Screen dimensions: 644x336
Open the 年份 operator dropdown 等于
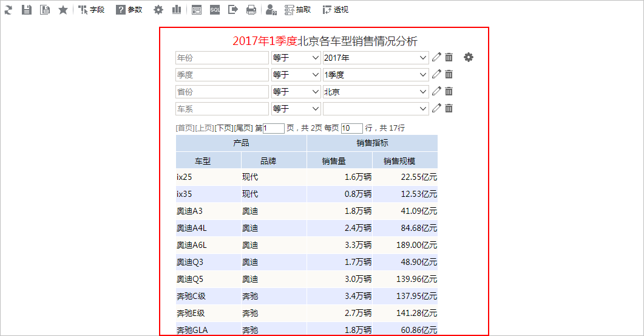[296, 58]
